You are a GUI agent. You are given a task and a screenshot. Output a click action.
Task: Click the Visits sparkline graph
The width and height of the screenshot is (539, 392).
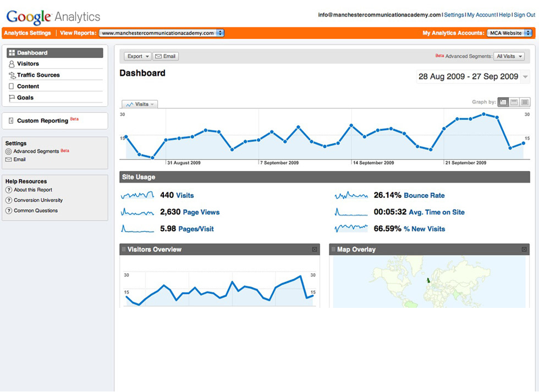pos(137,195)
